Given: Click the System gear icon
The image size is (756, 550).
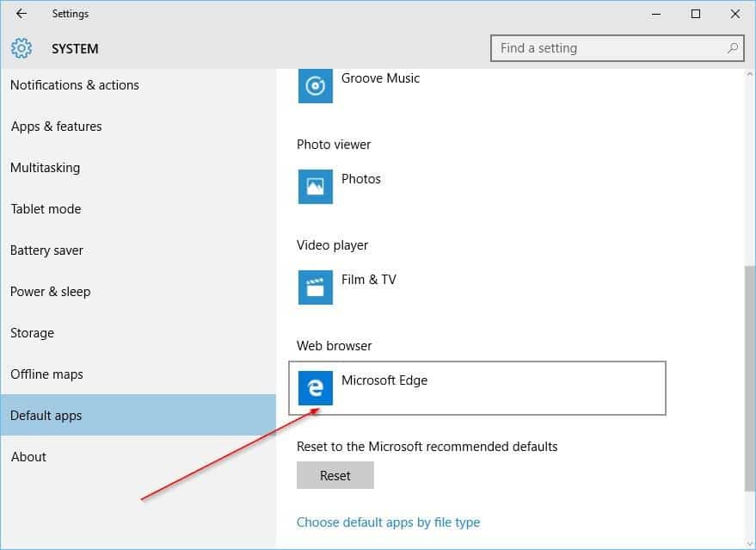Looking at the screenshot, I should pyautogui.click(x=22, y=48).
